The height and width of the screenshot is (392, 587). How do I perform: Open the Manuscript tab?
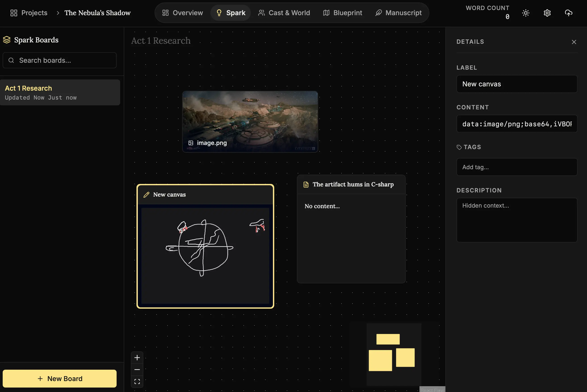click(398, 13)
